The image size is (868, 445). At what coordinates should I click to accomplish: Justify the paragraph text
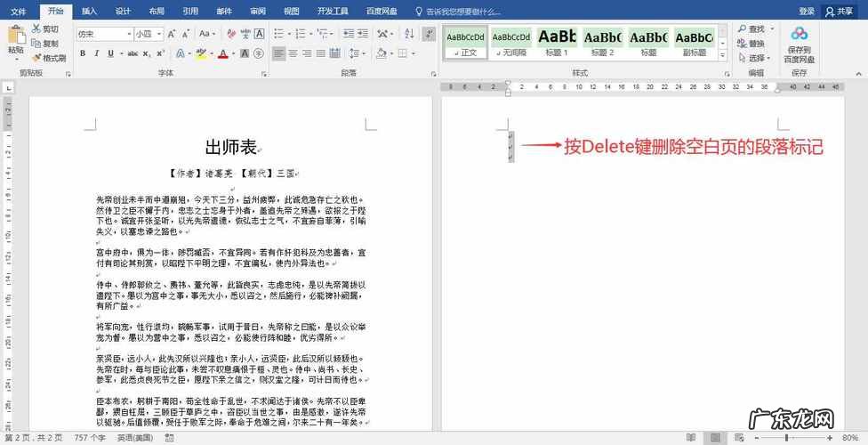[x=320, y=53]
